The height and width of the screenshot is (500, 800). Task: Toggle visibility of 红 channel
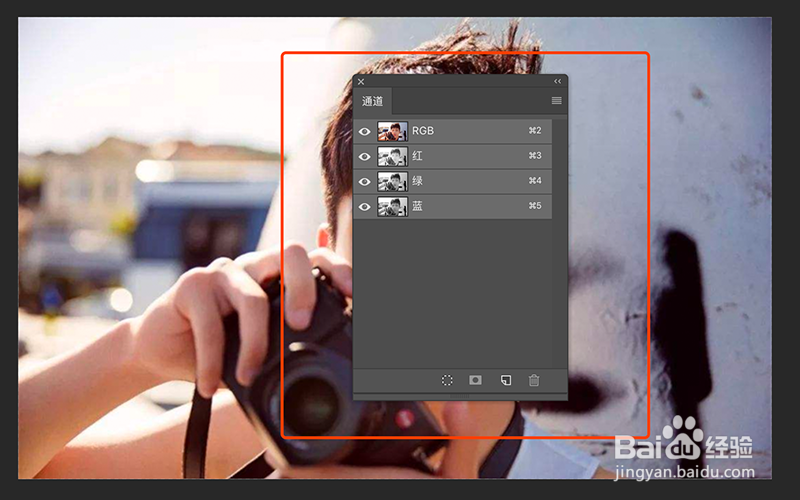click(364, 156)
